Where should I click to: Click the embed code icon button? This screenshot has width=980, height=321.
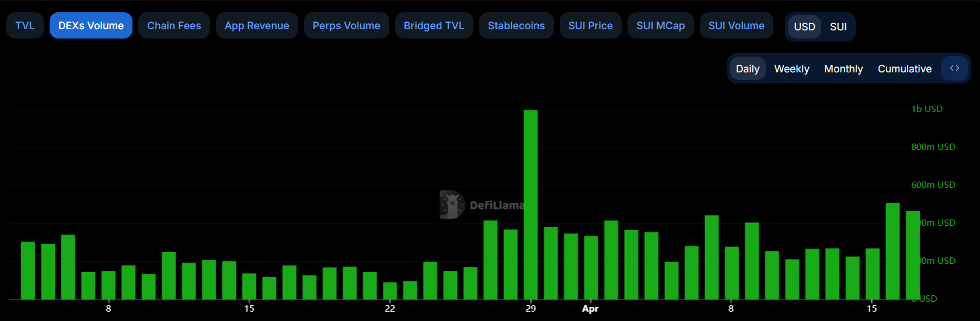pyautogui.click(x=954, y=68)
